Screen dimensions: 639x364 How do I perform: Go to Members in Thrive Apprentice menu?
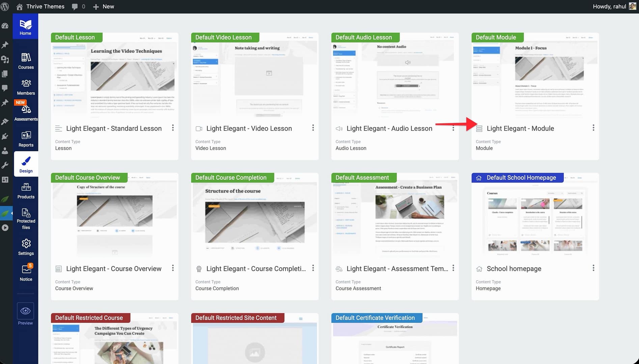[x=26, y=87]
